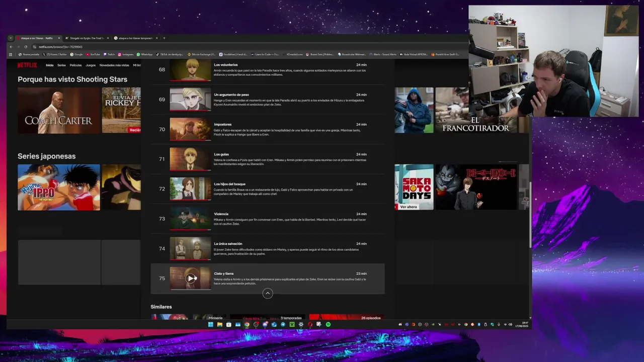This screenshot has width=644, height=362.
Task: Open the tab search dropdown arrow
Action: [11, 38]
